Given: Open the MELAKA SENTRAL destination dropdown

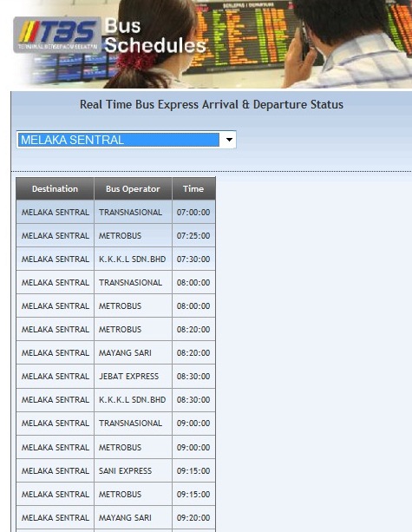Looking at the screenshot, I should pyautogui.click(x=126, y=140).
